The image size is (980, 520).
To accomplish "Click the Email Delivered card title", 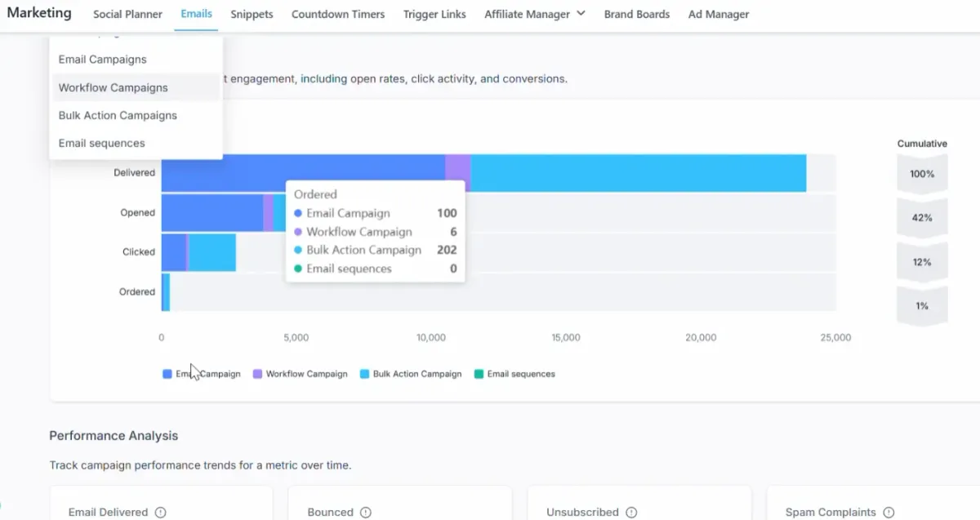I will click(x=108, y=513).
